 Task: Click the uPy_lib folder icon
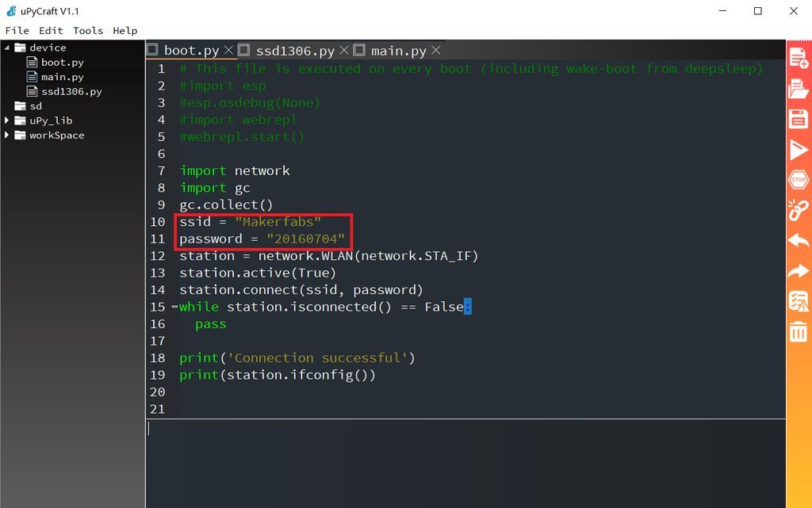(20, 120)
